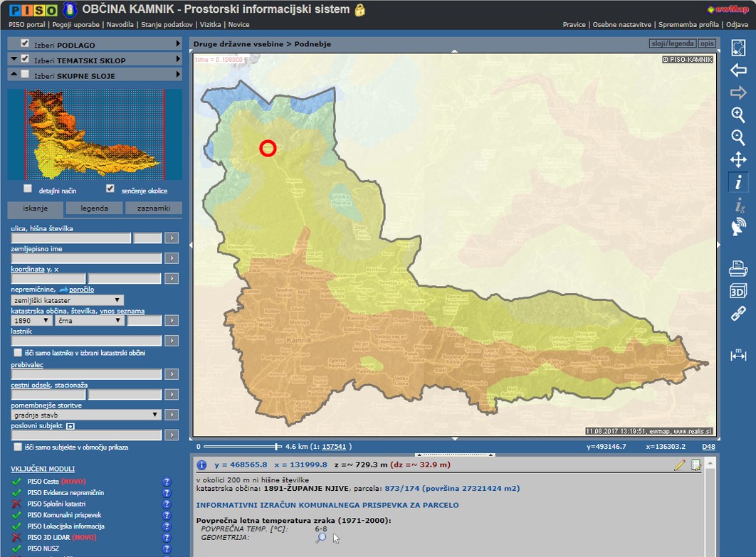Open the 'Navodila' link in top menu
Viewport: 756px width, 557px height.
tap(120, 24)
